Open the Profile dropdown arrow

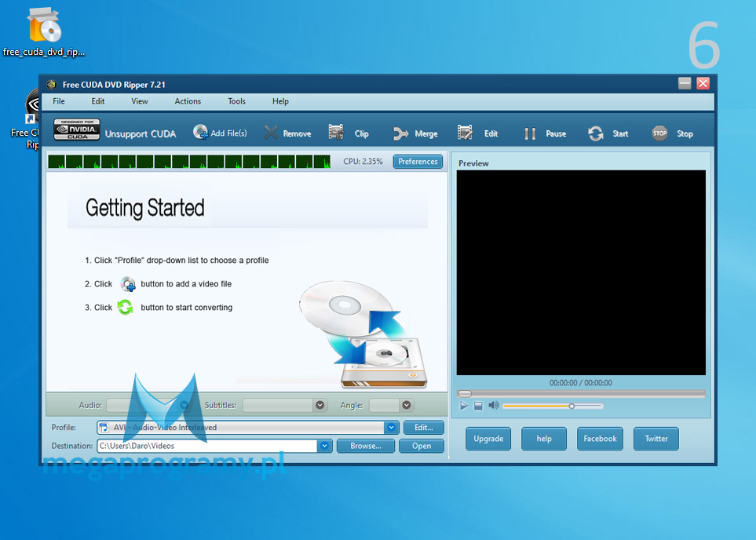(391, 428)
